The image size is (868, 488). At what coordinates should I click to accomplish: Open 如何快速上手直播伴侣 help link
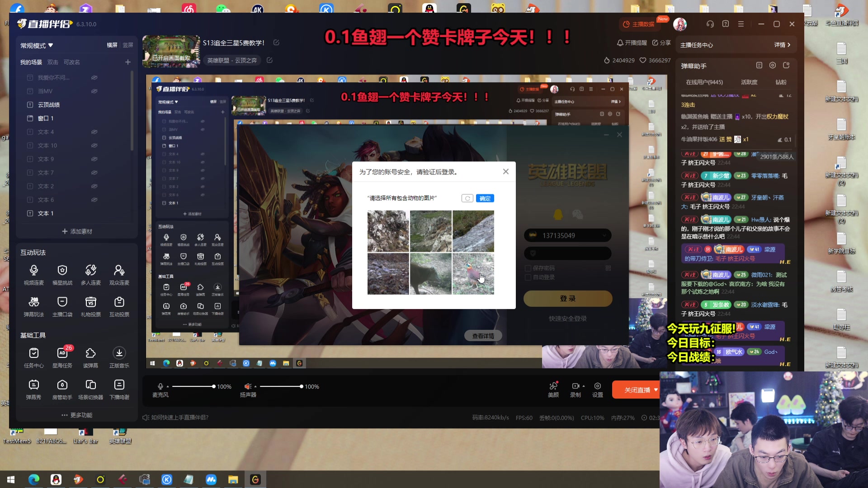coord(175,418)
